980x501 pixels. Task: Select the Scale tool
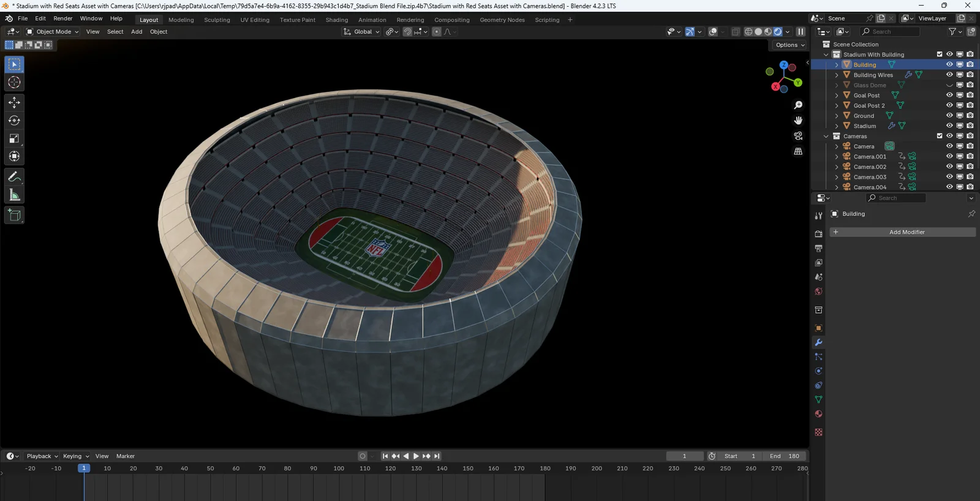click(14, 138)
